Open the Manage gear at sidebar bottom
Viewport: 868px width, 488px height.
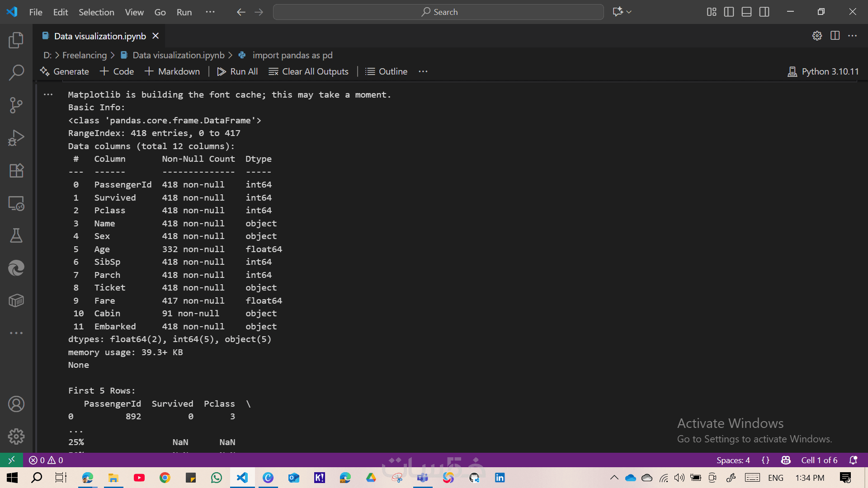point(16,436)
